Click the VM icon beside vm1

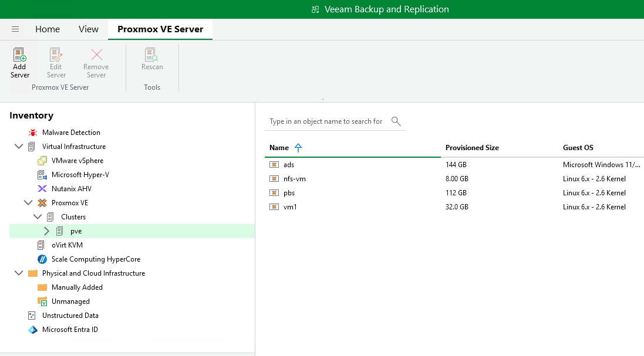click(x=274, y=206)
